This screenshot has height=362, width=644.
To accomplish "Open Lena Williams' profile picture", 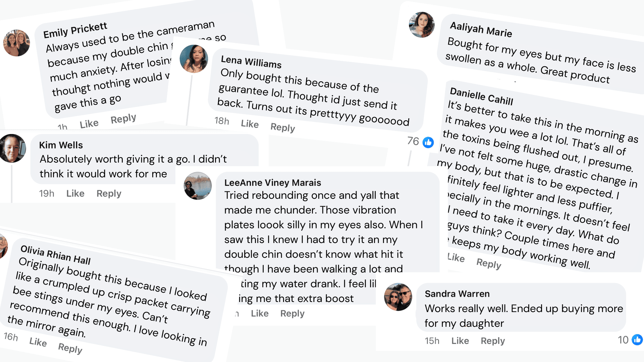I will click(x=194, y=59).
